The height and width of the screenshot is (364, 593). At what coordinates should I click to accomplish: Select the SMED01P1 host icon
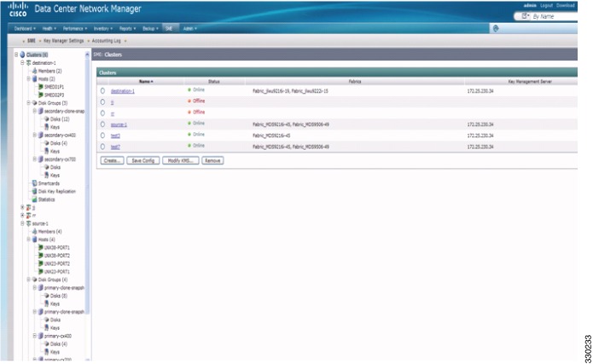pos(41,87)
